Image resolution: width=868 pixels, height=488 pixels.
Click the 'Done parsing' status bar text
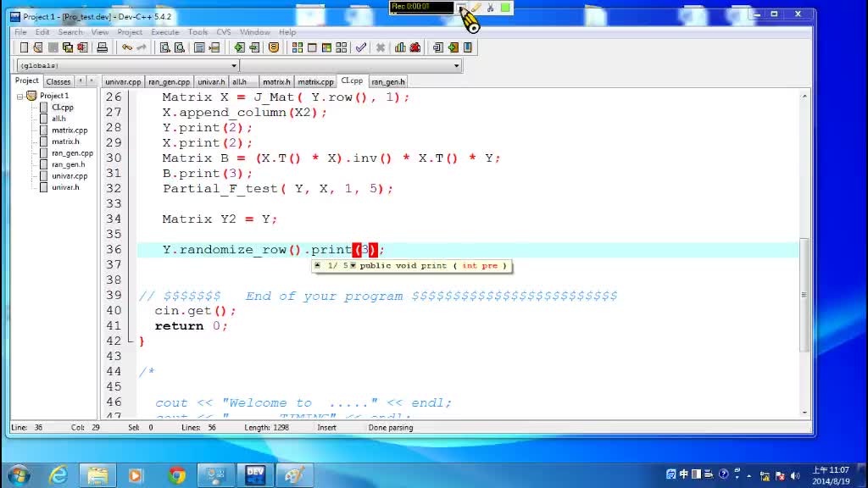(x=391, y=428)
